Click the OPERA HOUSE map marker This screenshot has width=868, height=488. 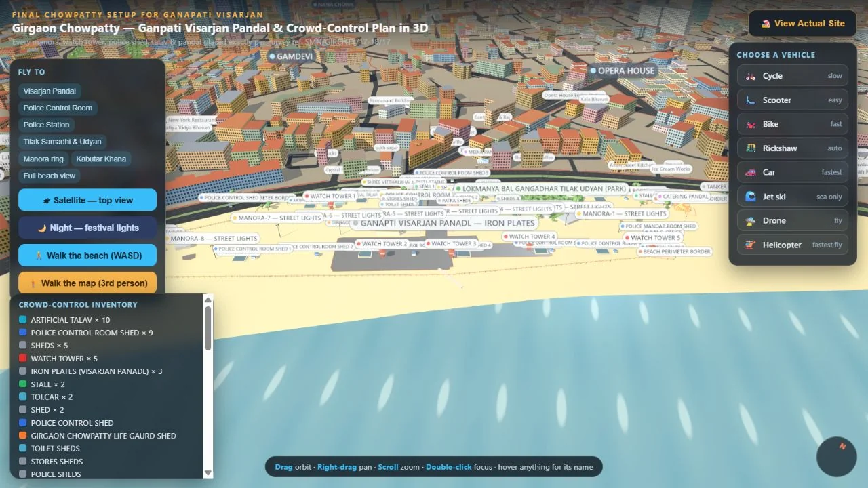[x=622, y=70]
